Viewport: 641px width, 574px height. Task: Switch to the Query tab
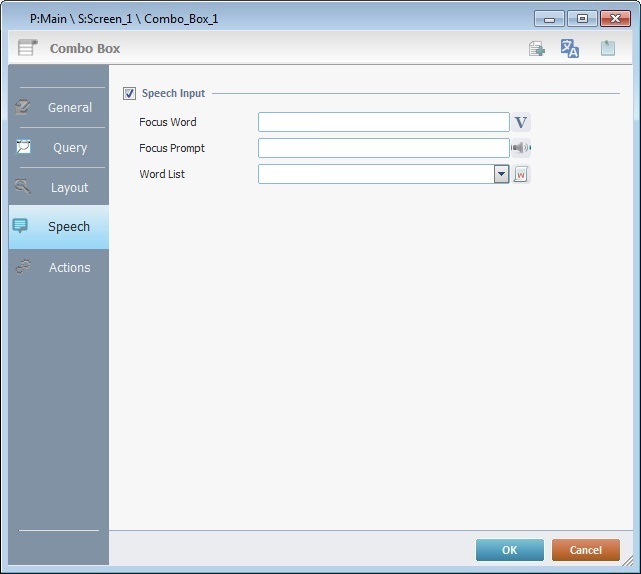click(69, 148)
